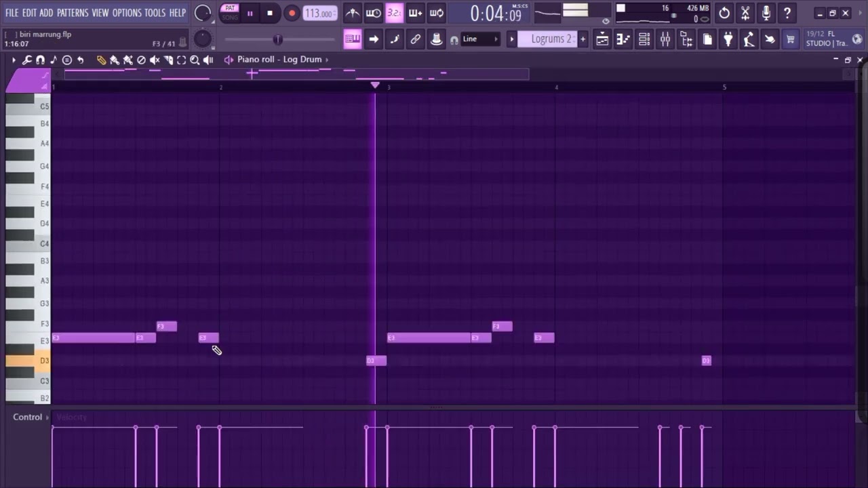This screenshot has width=868, height=488.
Task: Open the content library cart icon
Action: (791, 39)
